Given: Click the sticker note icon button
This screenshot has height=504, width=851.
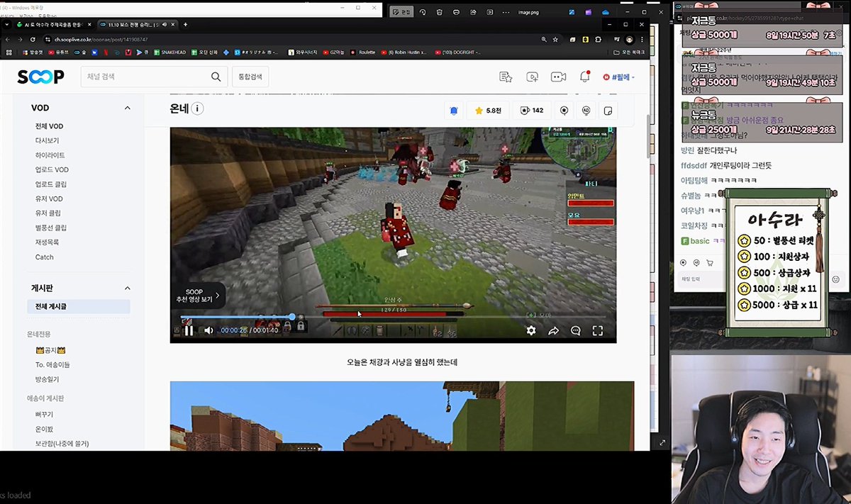Looking at the screenshot, I should coord(608,111).
